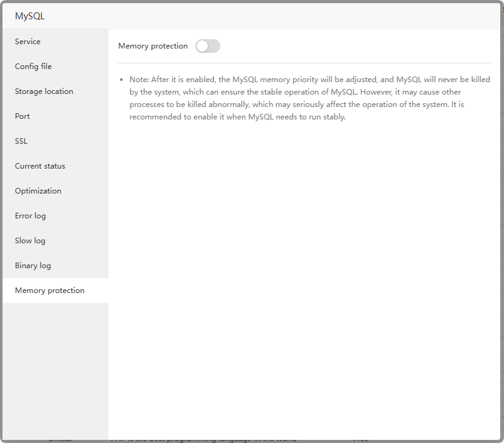
Task: View the Current status tab
Action: click(x=55, y=166)
